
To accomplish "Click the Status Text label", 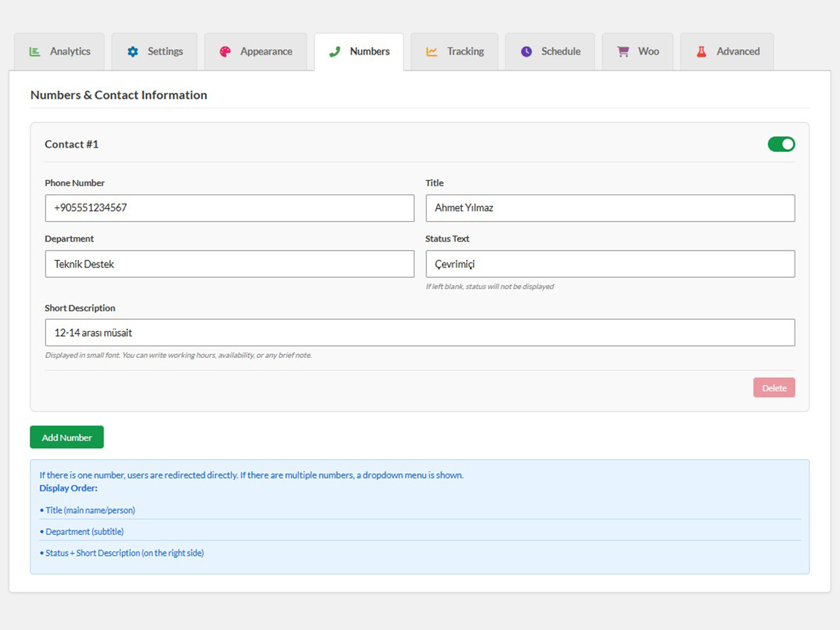I will click(x=447, y=239).
